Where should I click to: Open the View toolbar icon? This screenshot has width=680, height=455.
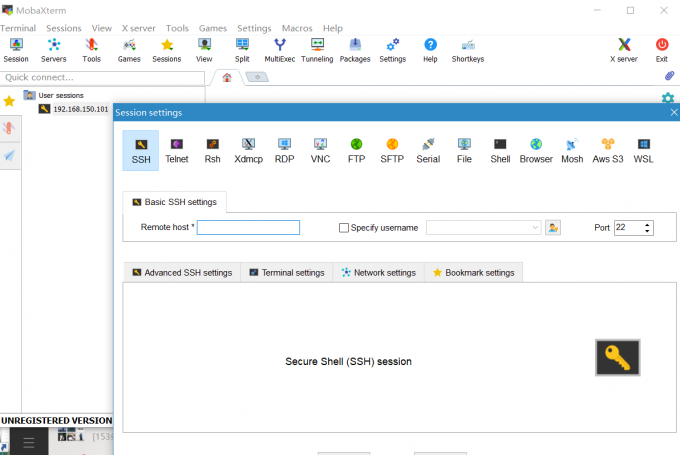[x=204, y=50]
